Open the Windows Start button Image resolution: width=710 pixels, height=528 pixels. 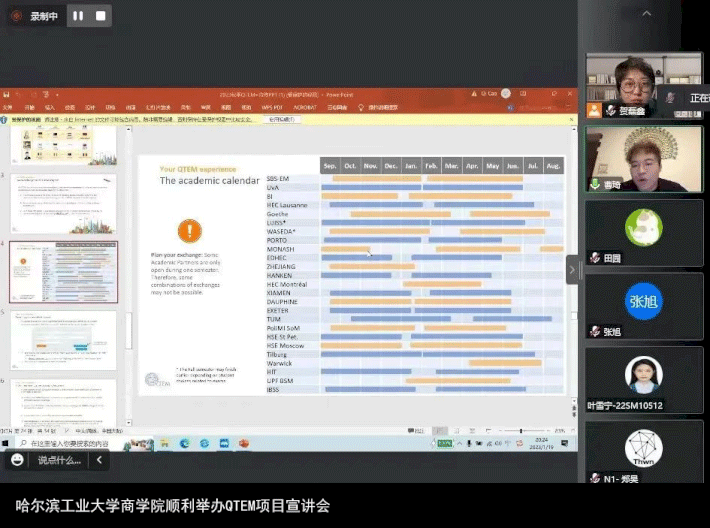click(5, 443)
